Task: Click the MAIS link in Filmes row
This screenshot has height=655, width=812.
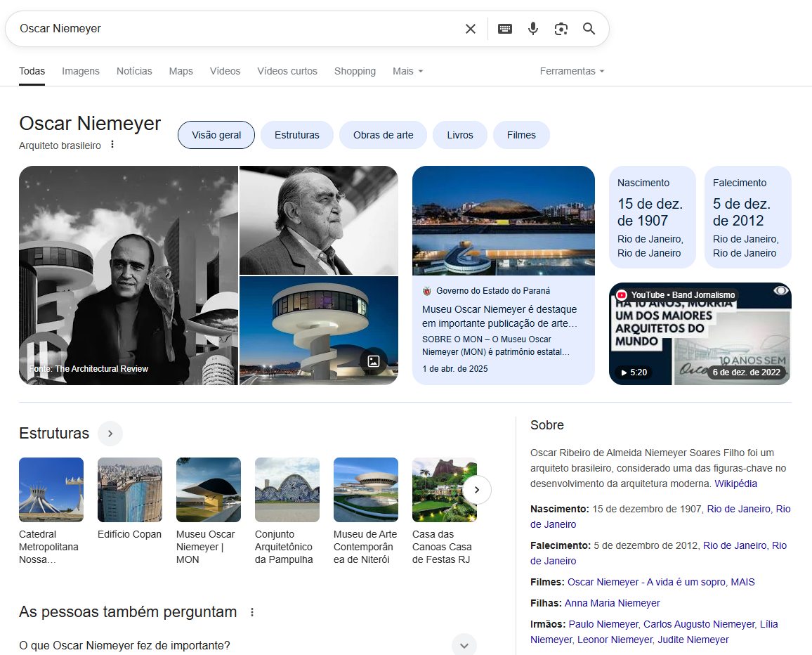Action: [742, 582]
